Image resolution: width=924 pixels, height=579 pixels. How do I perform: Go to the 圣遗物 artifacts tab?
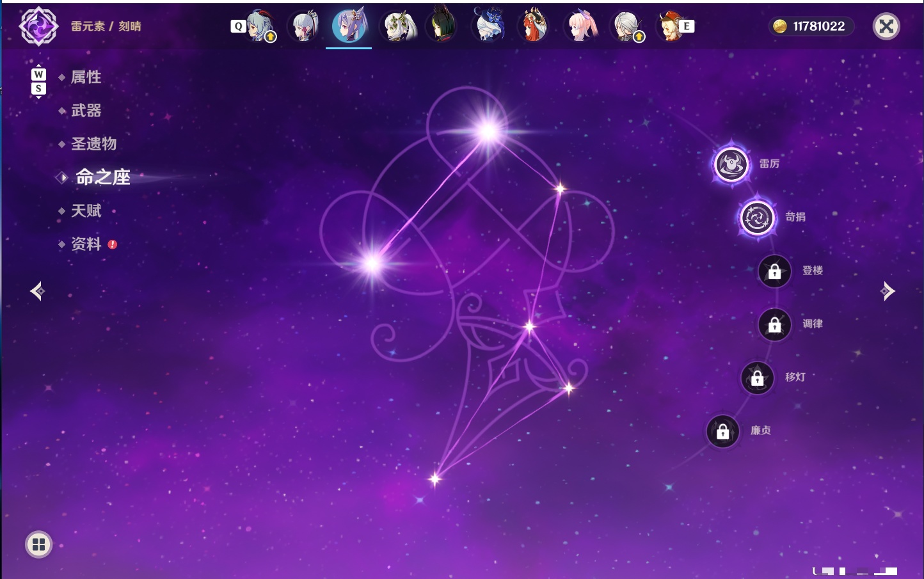93,144
